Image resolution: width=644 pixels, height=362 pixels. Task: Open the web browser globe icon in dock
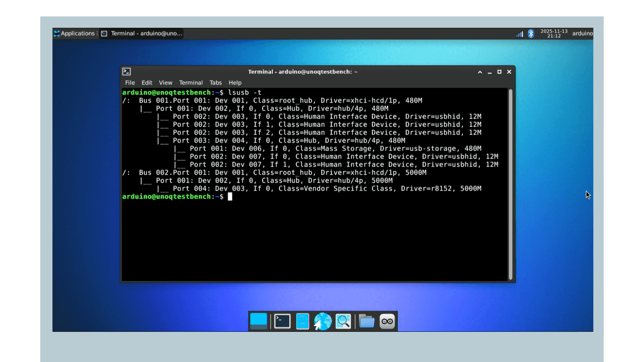click(323, 321)
